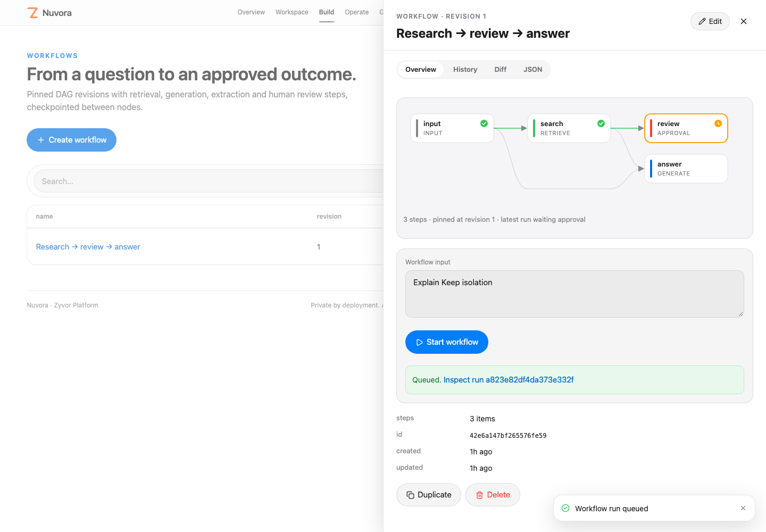This screenshot has width=766, height=532.
Task: Go to Overview in top navigation
Action: point(251,12)
